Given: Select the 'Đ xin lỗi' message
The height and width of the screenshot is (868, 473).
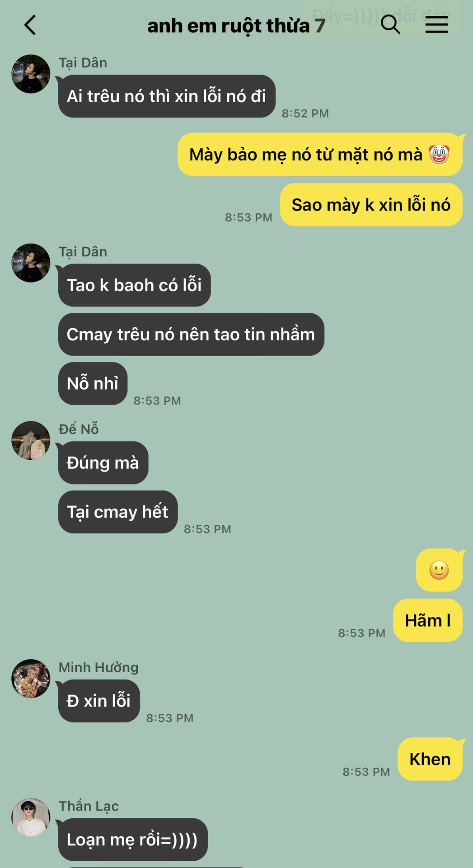Looking at the screenshot, I should click(99, 701).
